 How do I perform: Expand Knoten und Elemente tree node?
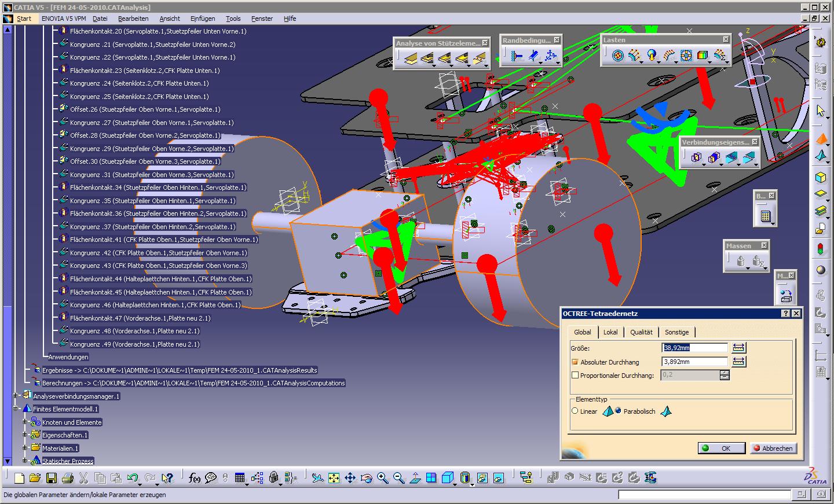[x=25, y=422]
